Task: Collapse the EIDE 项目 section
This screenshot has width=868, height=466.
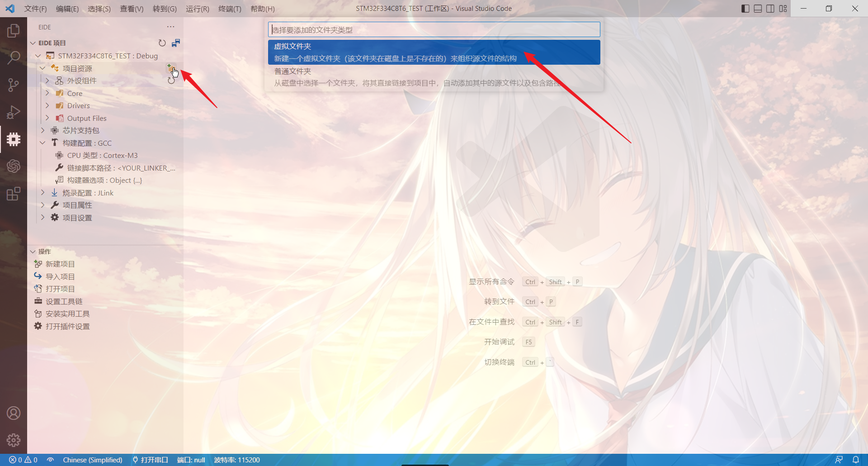Action: 33,43
